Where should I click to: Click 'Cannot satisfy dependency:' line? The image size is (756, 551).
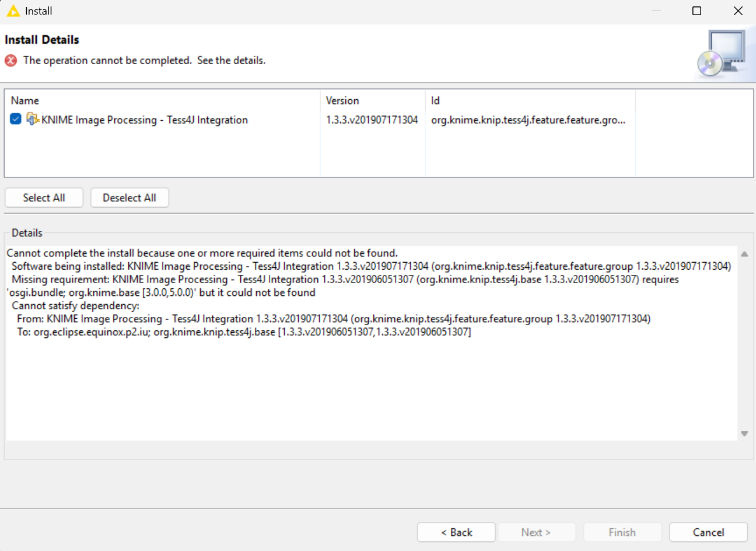[75, 305]
